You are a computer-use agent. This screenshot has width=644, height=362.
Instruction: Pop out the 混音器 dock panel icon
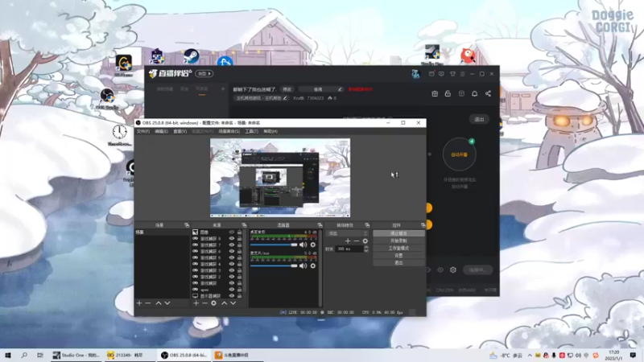[320, 225]
